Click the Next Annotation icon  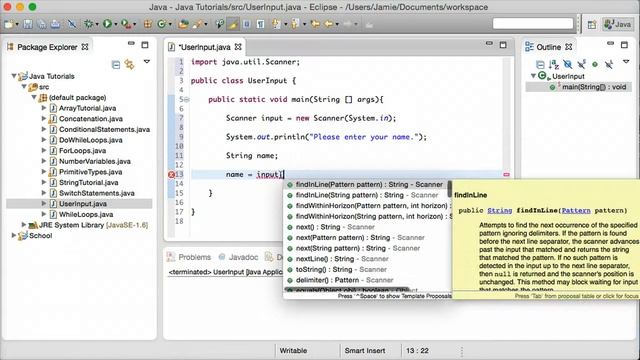[x=276, y=24]
